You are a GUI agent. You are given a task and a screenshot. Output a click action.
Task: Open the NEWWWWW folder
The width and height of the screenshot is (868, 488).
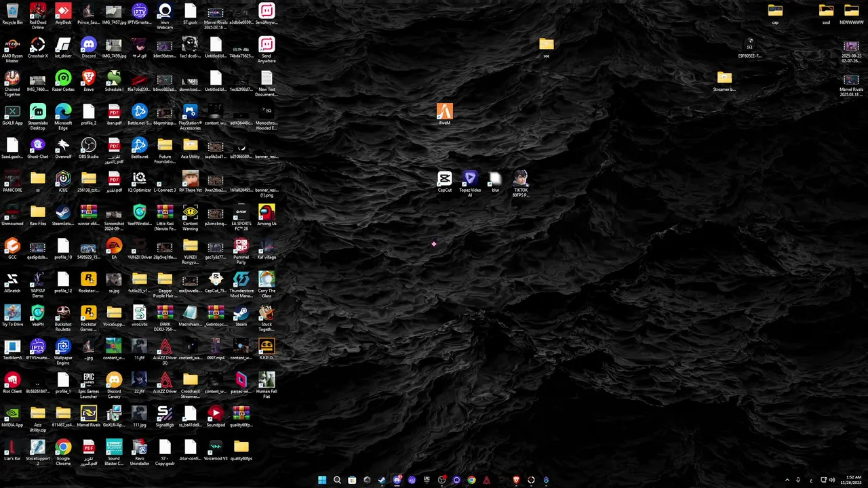pyautogui.click(x=852, y=14)
